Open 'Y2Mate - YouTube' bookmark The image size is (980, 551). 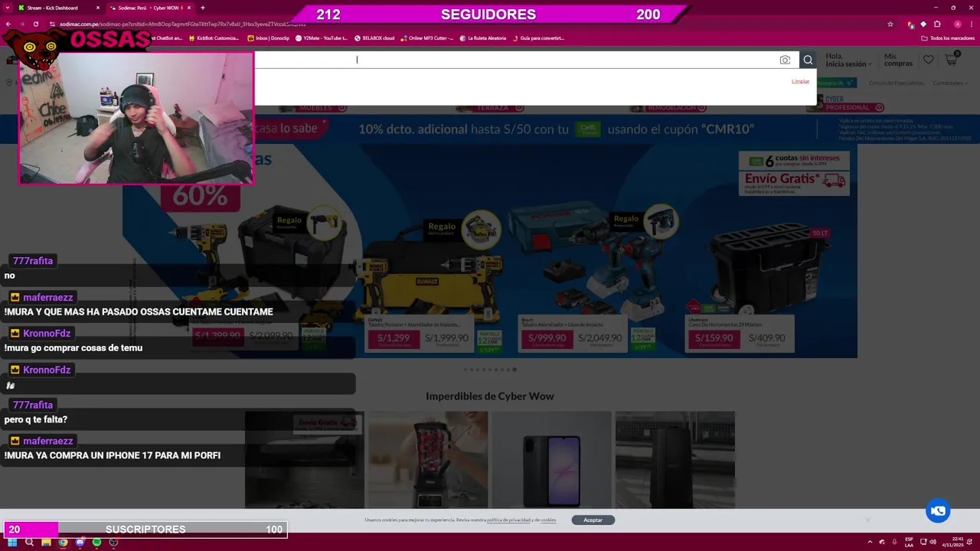(x=322, y=37)
